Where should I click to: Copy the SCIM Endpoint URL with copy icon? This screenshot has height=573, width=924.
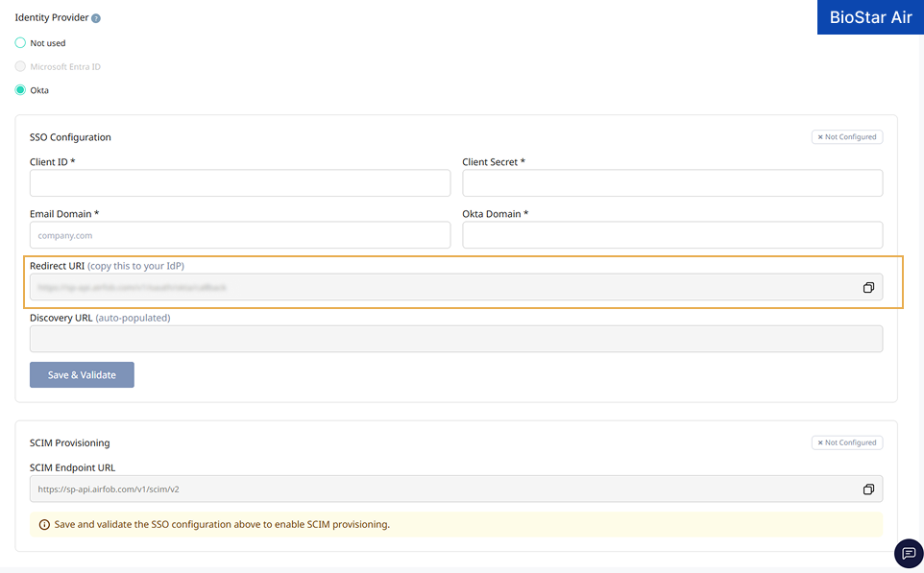click(868, 489)
